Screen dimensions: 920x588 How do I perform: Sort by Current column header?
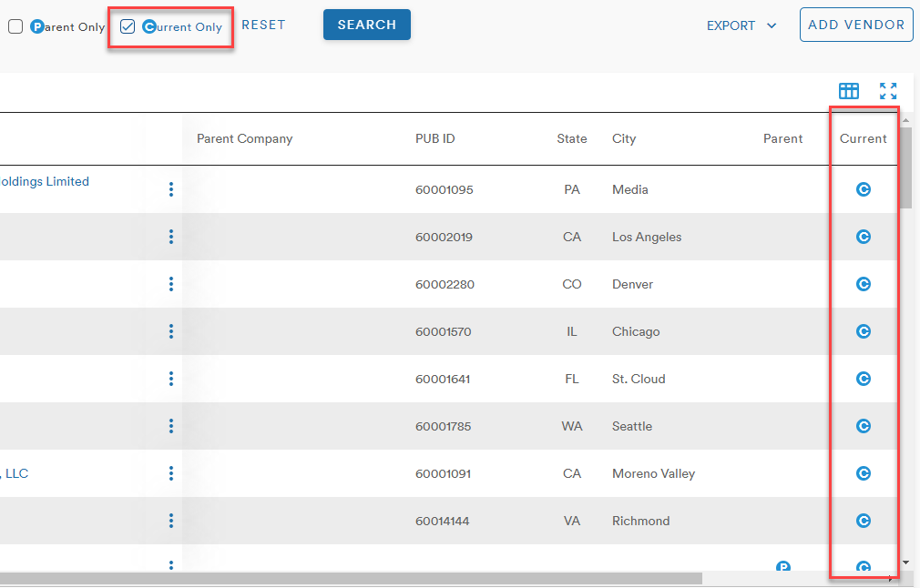tap(864, 139)
